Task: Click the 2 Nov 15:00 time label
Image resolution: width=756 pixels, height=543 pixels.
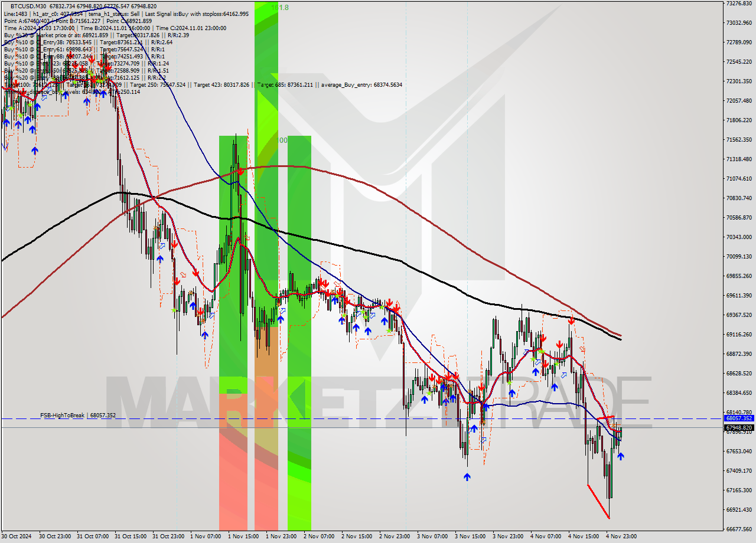Action: [x=357, y=537]
